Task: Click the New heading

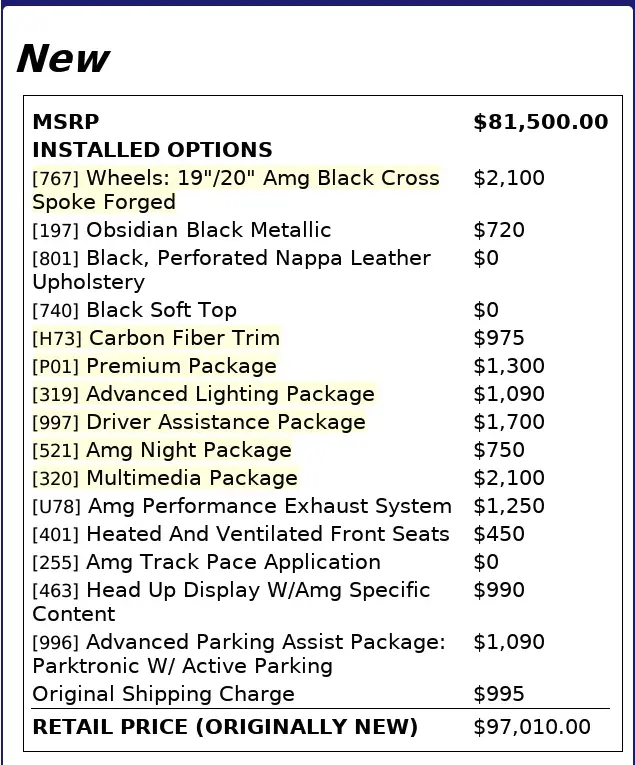Action: coord(62,60)
